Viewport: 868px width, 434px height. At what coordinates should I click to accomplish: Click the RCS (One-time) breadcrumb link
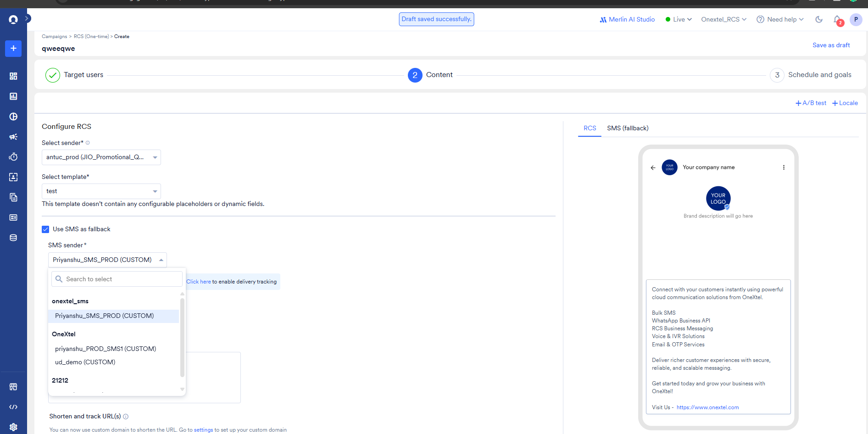(x=91, y=37)
